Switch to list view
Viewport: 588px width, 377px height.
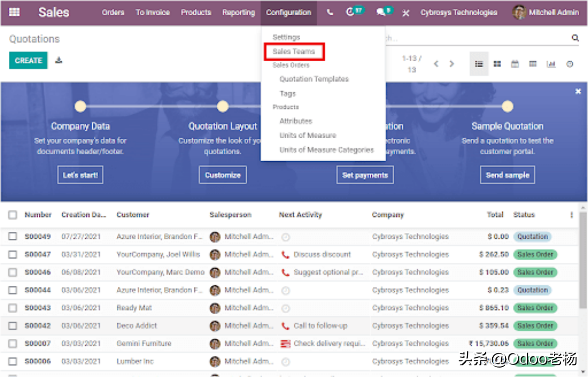pyautogui.click(x=479, y=64)
